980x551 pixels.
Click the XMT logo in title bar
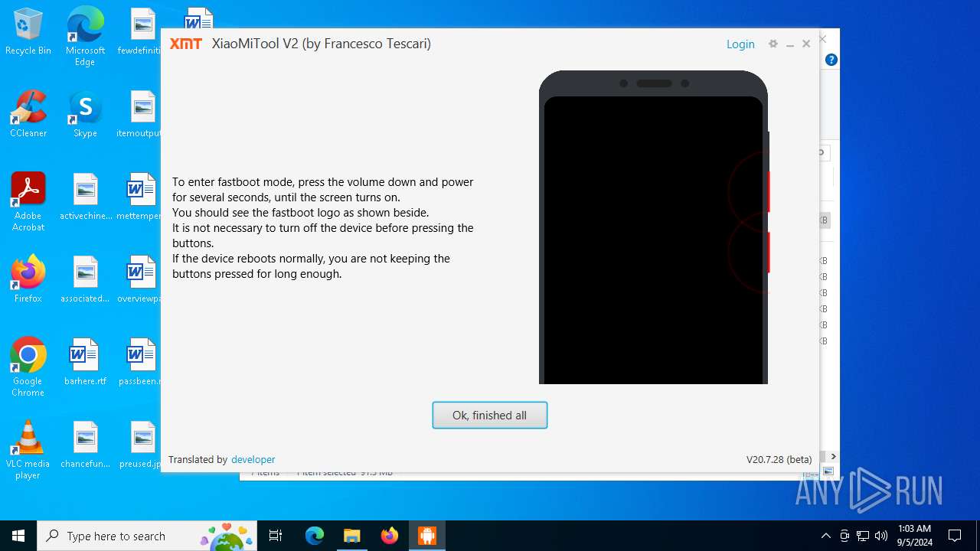[x=186, y=44]
